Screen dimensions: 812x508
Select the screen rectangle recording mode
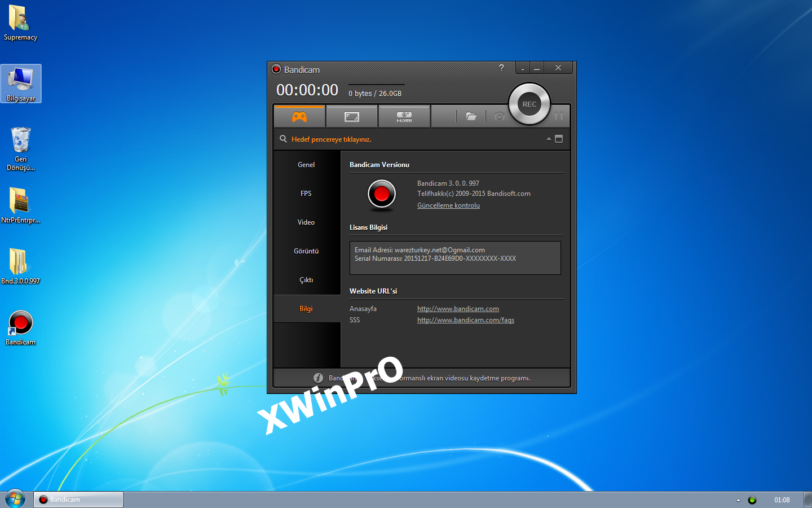[x=352, y=117]
